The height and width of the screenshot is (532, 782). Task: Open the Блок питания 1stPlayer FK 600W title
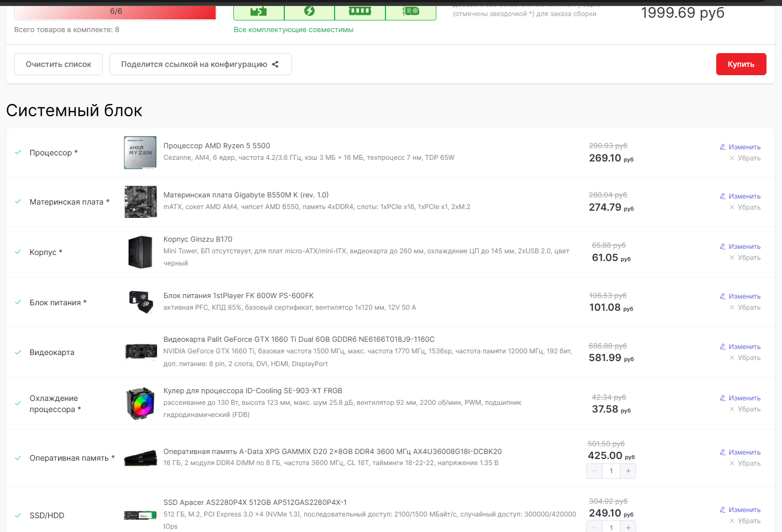point(238,296)
